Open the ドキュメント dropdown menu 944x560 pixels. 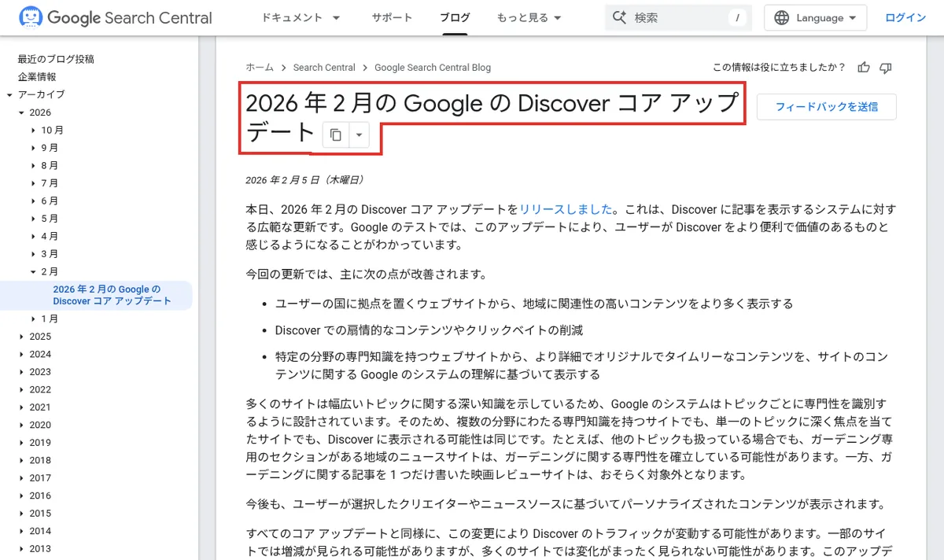click(301, 17)
